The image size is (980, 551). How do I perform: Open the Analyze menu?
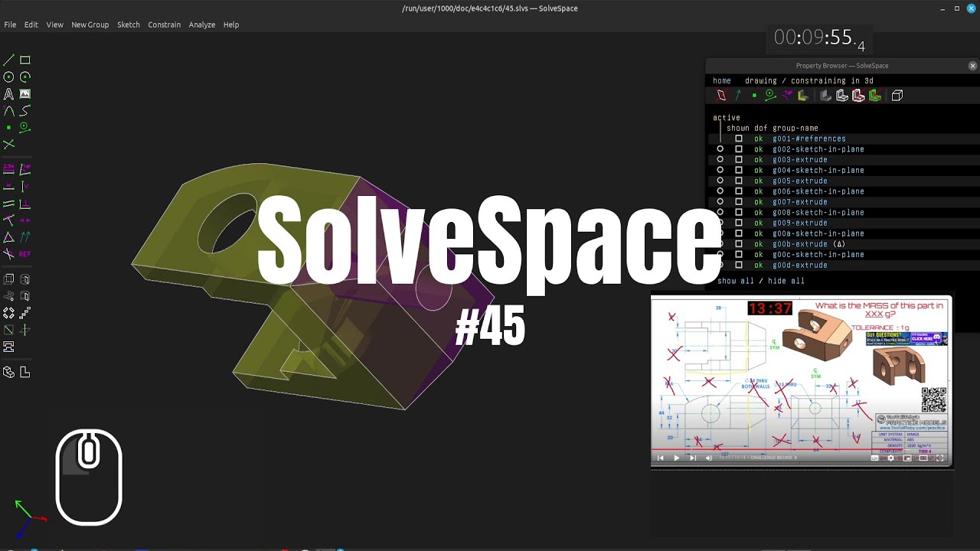tap(202, 24)
